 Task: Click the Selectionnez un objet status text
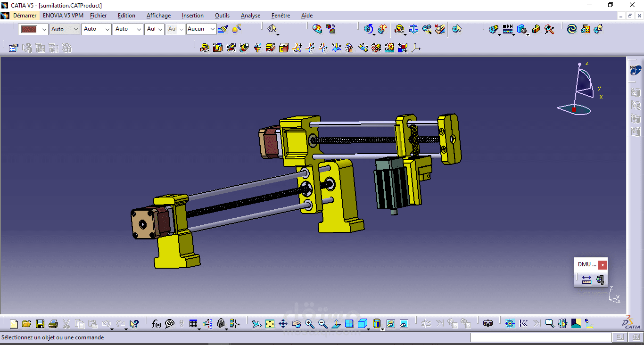52,337
